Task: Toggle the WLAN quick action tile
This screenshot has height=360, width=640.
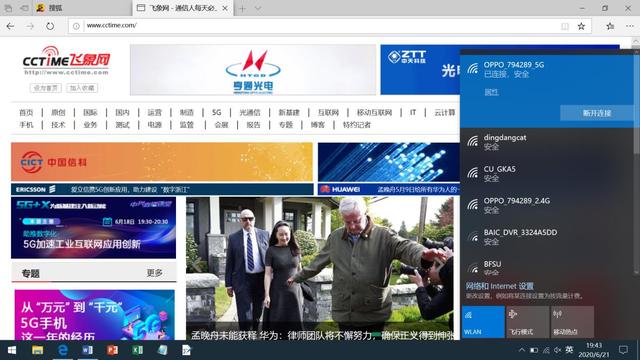Action: click(x=483, y=322)
